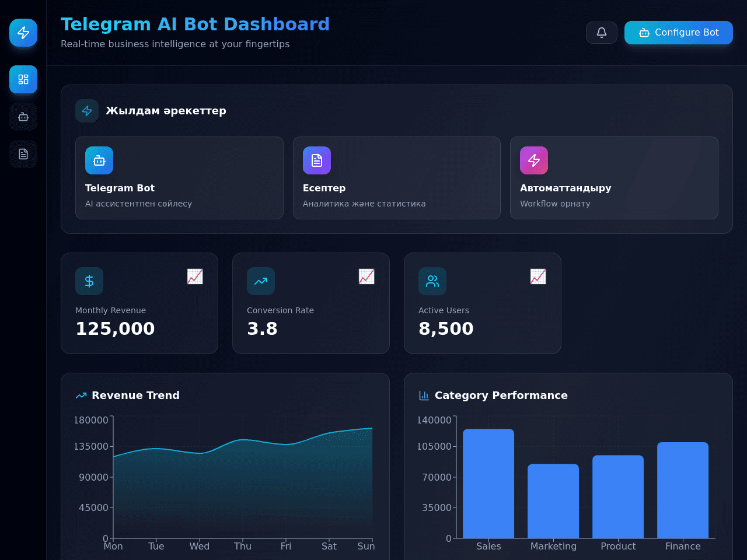Click the chart emoji on Monthly Revenue card
747x560 pixels.
pyautogui.click(x=195, y=276)
